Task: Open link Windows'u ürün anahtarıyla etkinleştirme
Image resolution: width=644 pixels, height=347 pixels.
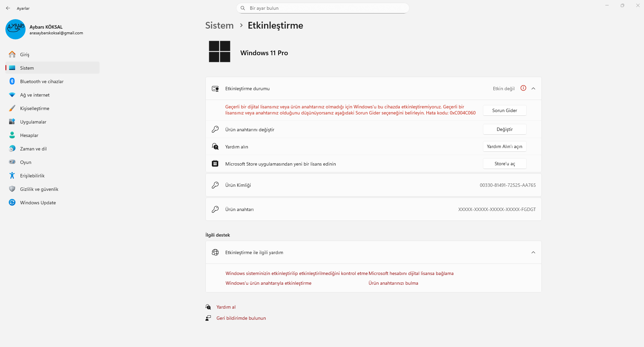Action: point(268,283)
